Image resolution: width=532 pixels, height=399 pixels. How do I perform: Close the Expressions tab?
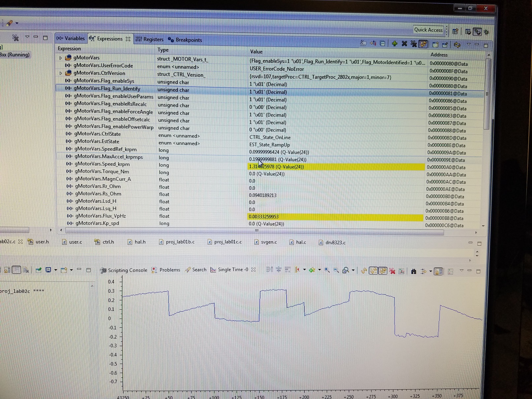pos(128,39)
